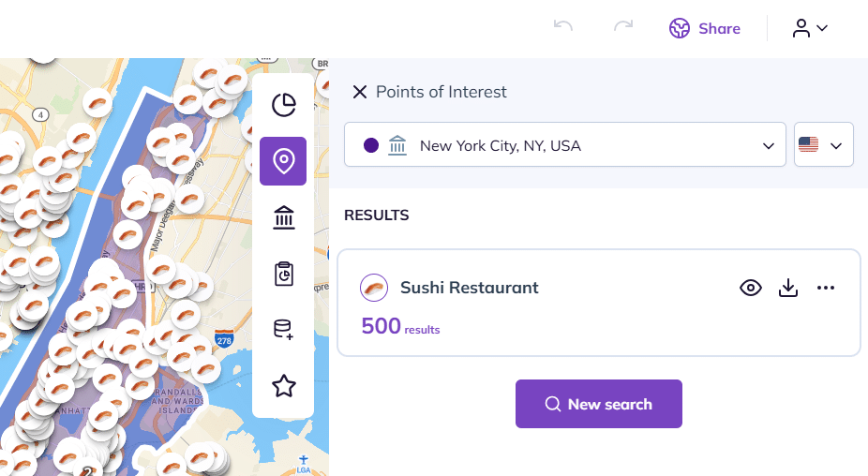Open the star favorites sidebar icon
The image size is (868, 476).
click(283, 385)
